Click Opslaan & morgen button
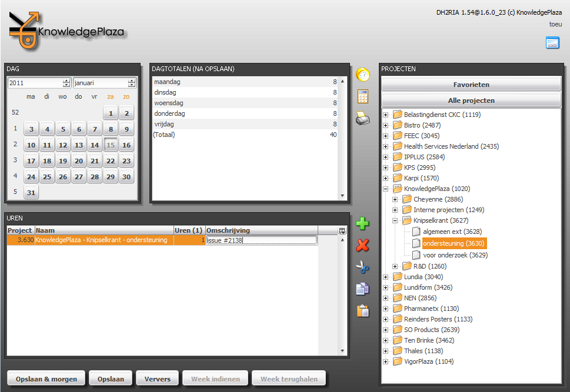 46,379
